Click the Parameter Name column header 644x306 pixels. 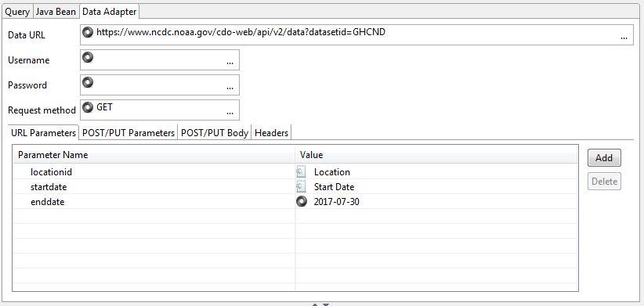(154, 155)
